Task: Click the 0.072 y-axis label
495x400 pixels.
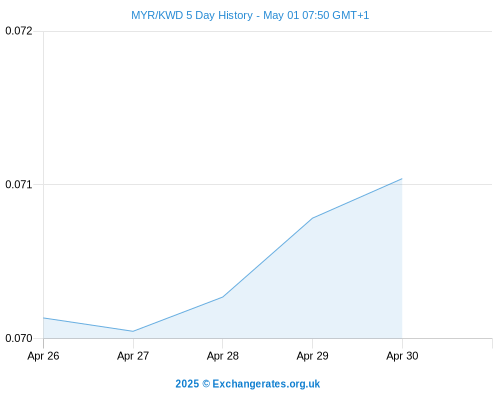Action: 19,31
